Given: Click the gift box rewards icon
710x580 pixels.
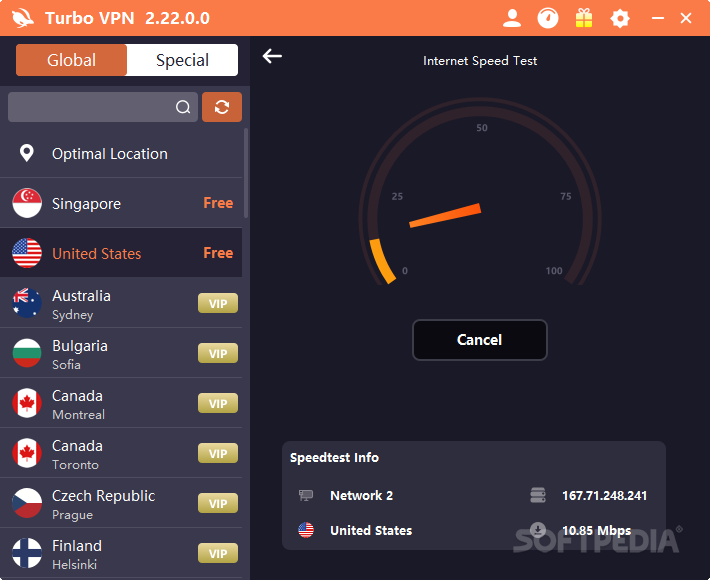Looking at the screenshot, I should point(584,19).
